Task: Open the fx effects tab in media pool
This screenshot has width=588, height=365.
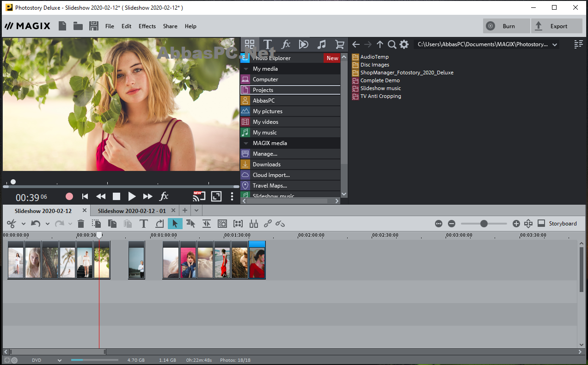Action: [x=286, y=44]
